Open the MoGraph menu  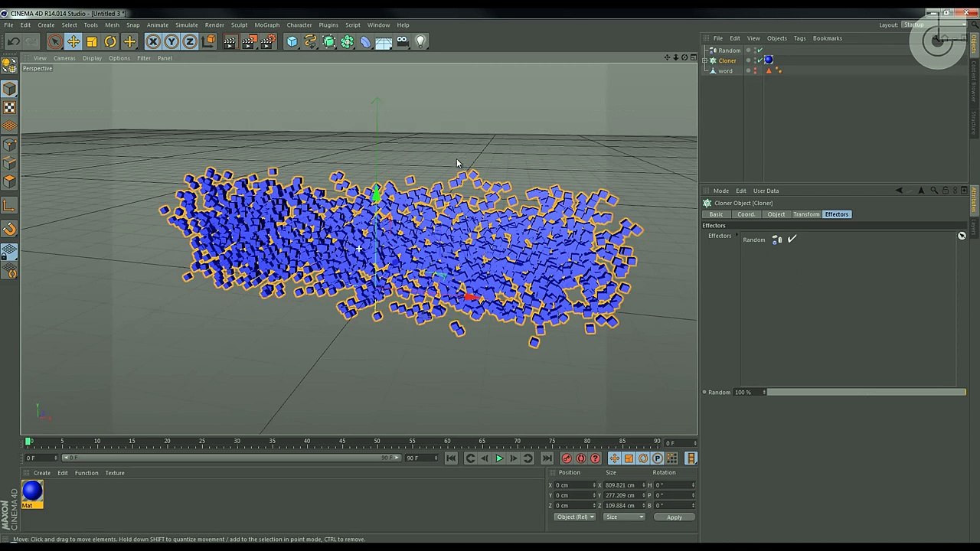[x=267, y=24]
